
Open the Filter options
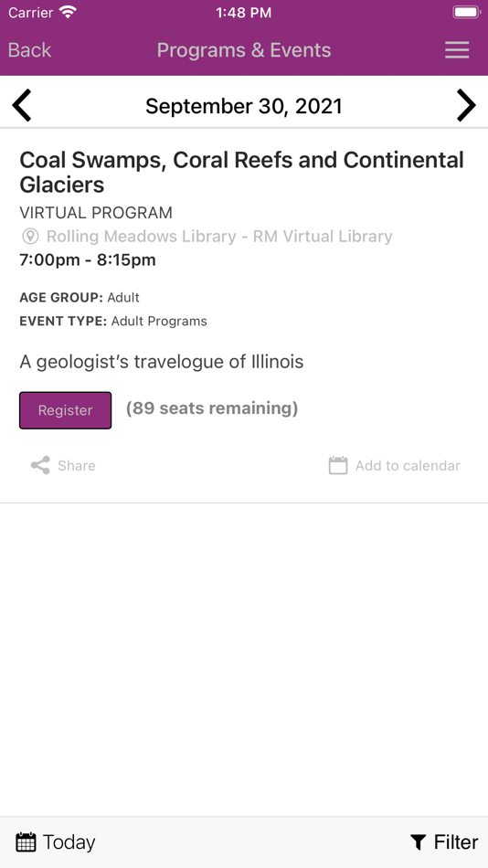[444, 842]
